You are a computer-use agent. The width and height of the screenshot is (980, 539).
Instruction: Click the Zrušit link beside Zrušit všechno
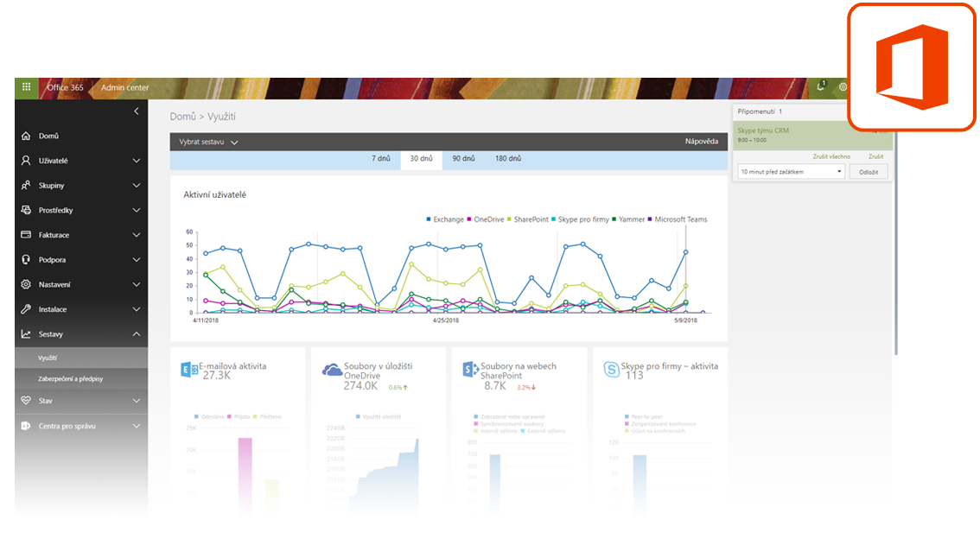coord(875,156)
